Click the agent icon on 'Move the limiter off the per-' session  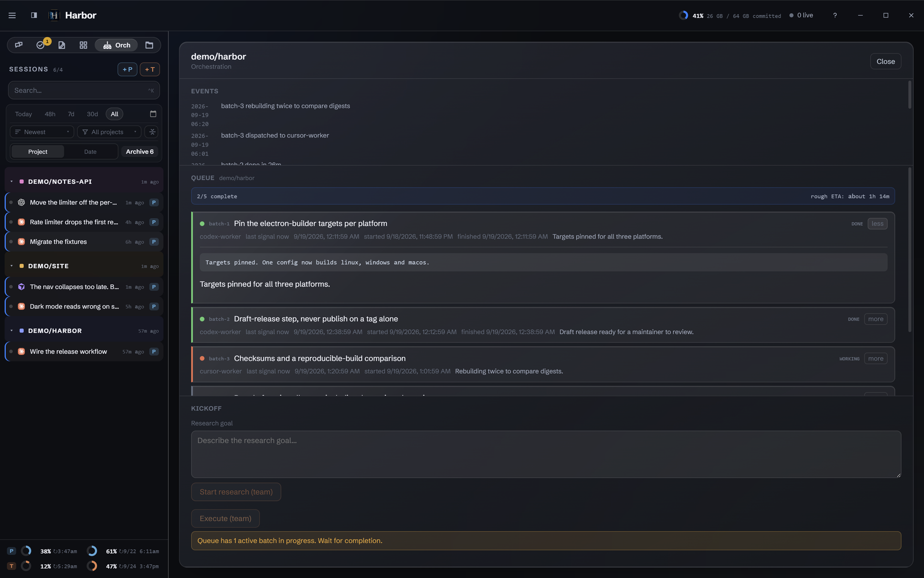click(x=22, y=202)
